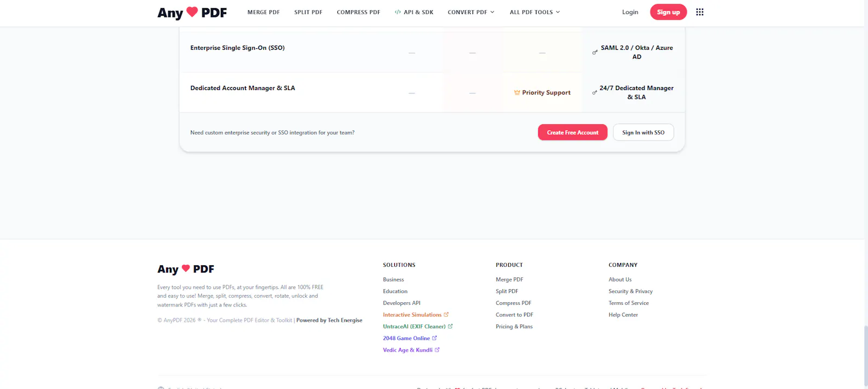
Task: Click external link icon after Vedic Age & Kundli
Action: 437,350
